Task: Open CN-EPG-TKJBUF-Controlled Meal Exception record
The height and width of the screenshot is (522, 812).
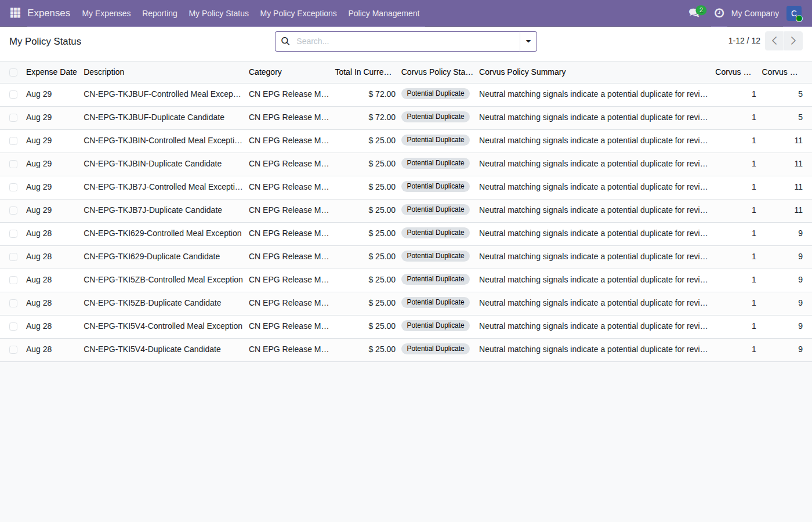Action: tap(162, 94)
